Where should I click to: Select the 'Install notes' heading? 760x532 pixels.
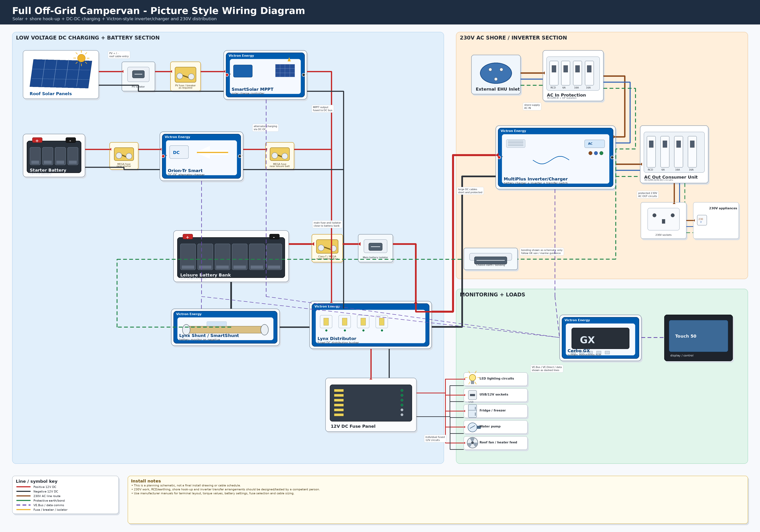tap(146, 481)
